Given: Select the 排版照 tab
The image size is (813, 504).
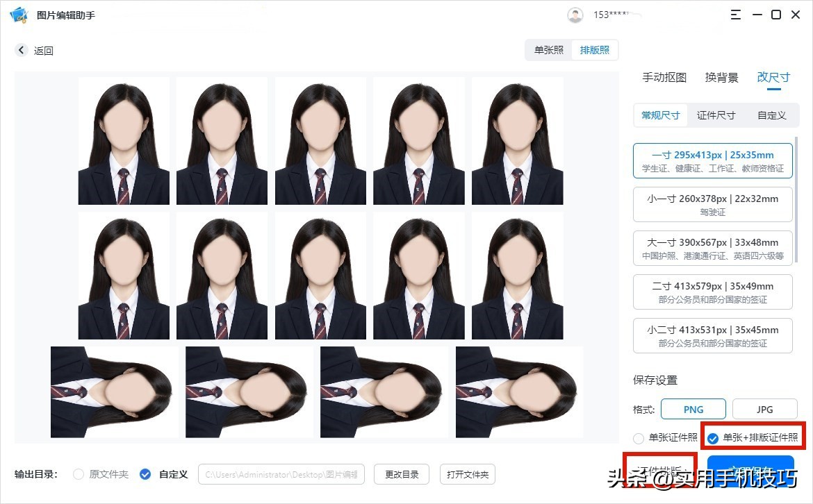Looking at the screenshot, I should click(595, 49).
